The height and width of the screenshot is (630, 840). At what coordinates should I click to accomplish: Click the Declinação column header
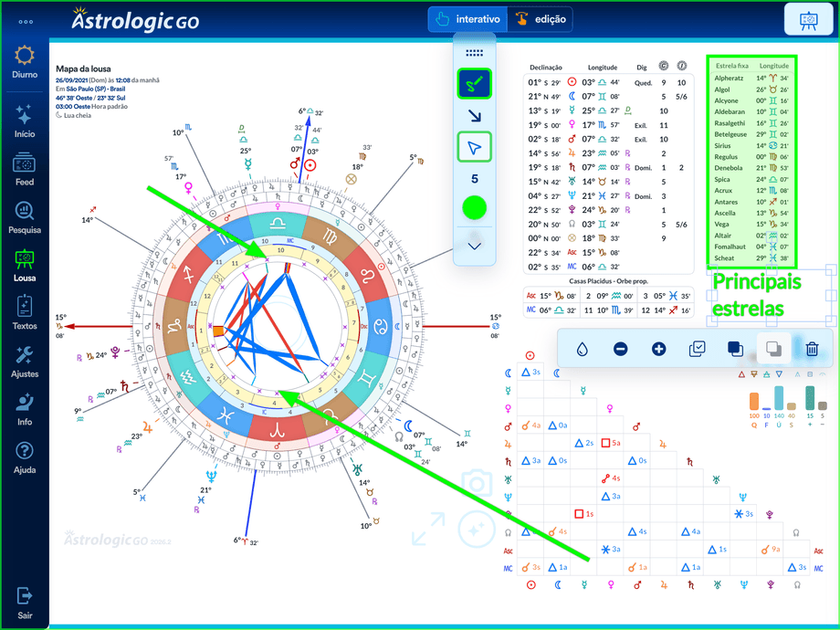pos(546,68)
